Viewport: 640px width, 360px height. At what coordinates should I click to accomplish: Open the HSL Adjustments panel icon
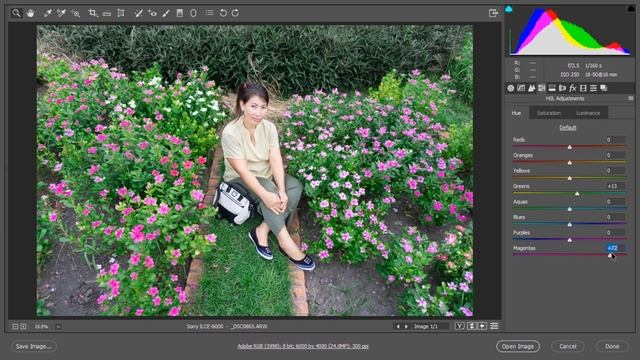point(542,88)
